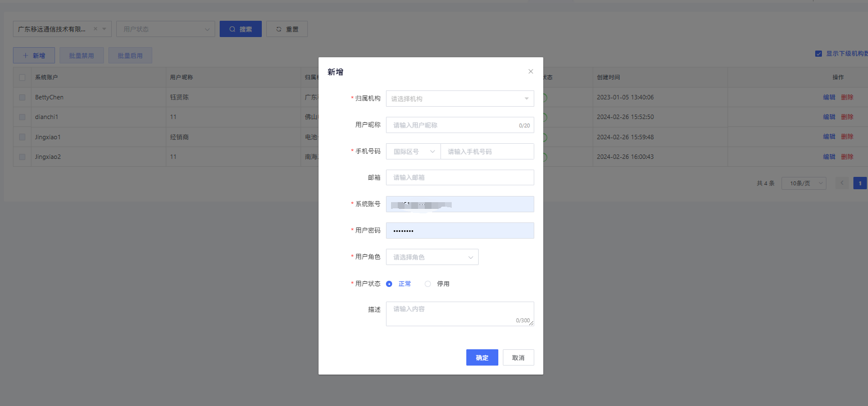Viewport: 868px width, 406px height.
Task: Select the 正常 radio button
Action: pyautogui.click(x=389, y=284)
